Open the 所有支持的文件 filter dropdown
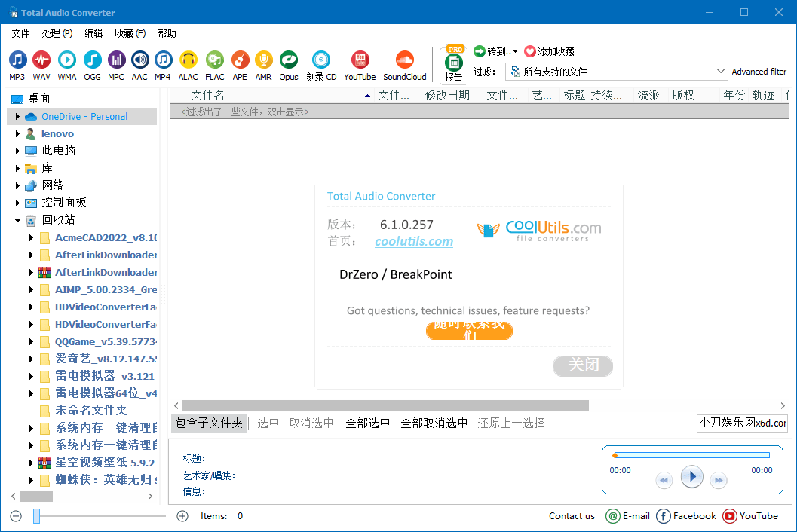 718,69
